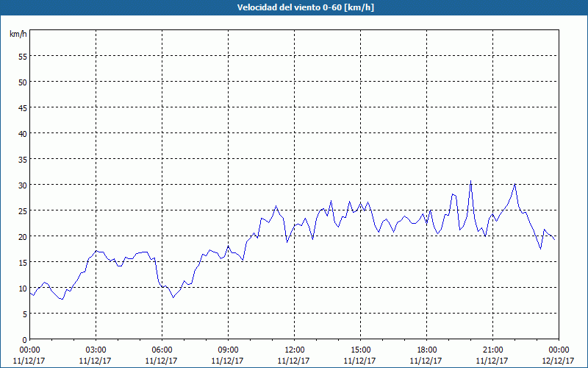Click the 50 y-axis label
Viewport: 588px width, 368px height.
[23, 82]
